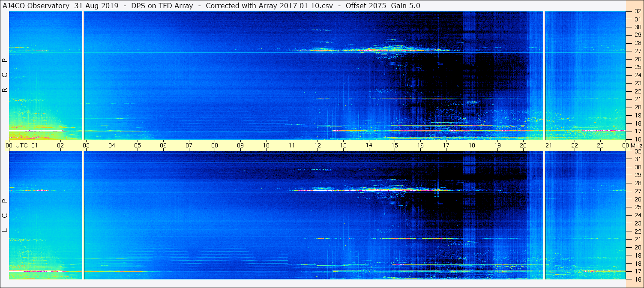644x288 pixels.
Task: Click the '23' hour mark on time axis
Action: click(600, 145)
